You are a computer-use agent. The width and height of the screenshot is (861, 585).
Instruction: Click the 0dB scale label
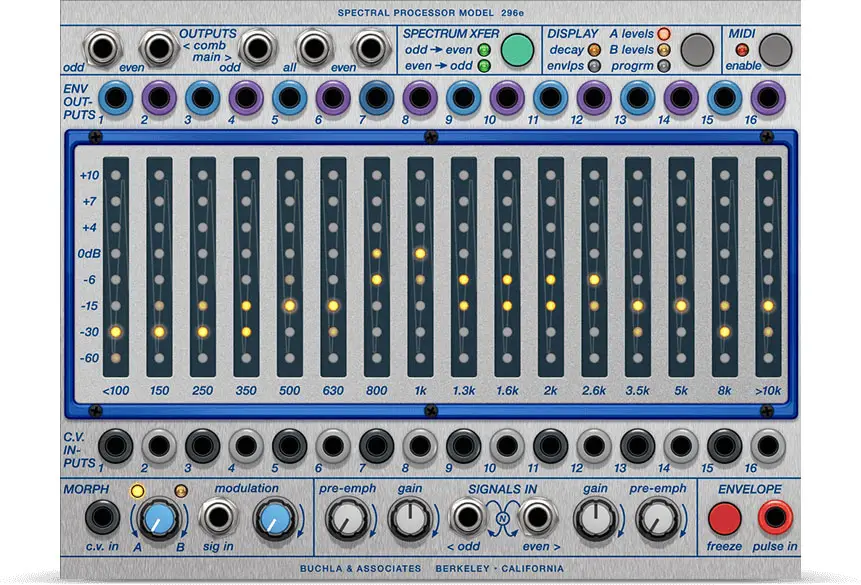tap(90, 254)
